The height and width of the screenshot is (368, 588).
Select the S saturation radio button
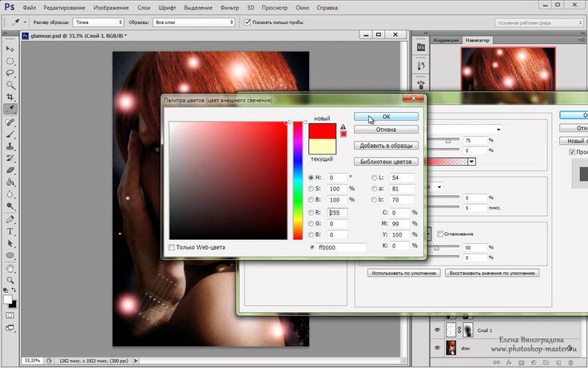click(312, 189)
